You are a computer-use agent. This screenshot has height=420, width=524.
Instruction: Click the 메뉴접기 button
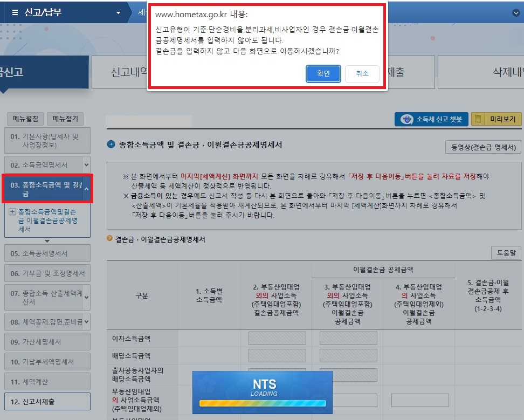pos(65,119)
